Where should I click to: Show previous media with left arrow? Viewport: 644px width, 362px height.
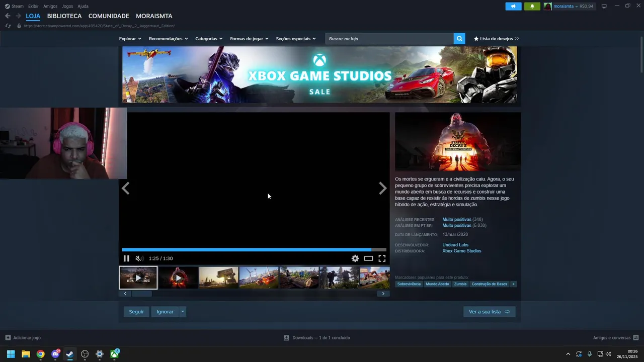pyautogui.click(x=126, y=189)
